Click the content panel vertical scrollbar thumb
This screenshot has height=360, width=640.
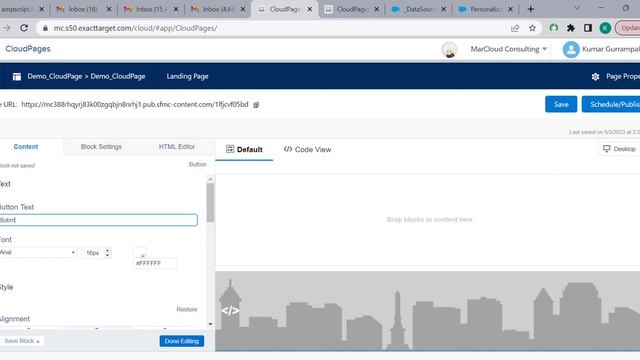(210, 202)
